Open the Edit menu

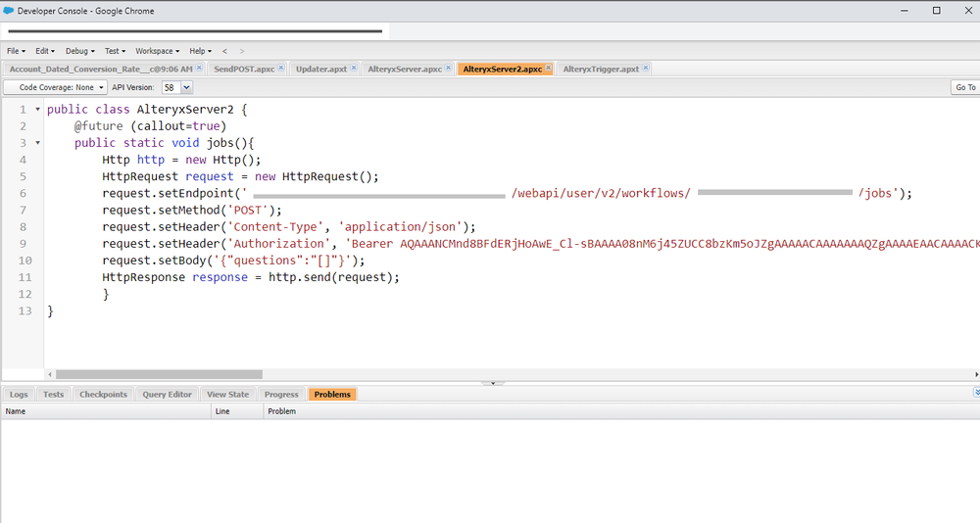pyautogui.click(x=44, y=51)
